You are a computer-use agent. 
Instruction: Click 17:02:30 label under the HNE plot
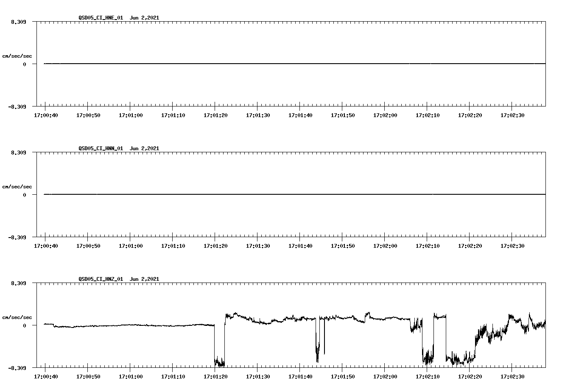click(512, 115)
